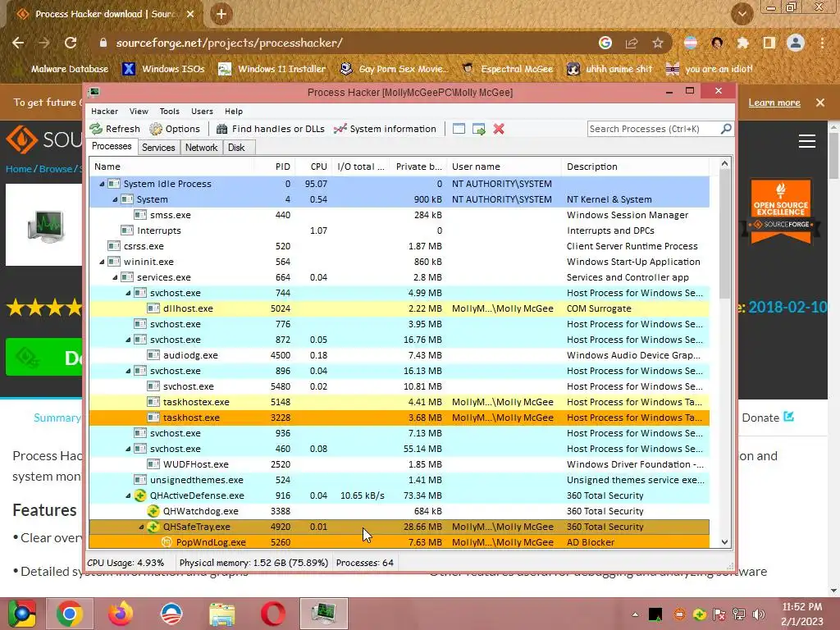Open the Windows ISOs bookmark
Screen dimensions: 840x630
coord(164,69)
